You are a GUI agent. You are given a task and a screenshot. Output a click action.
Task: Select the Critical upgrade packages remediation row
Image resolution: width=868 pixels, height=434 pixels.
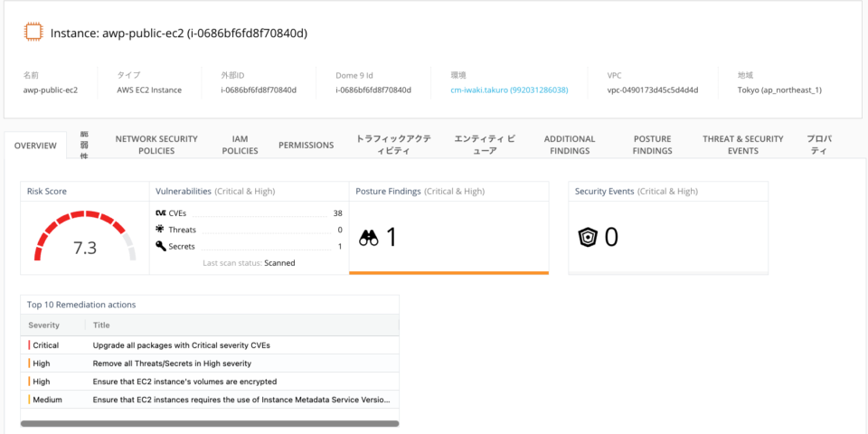(210, 344)
